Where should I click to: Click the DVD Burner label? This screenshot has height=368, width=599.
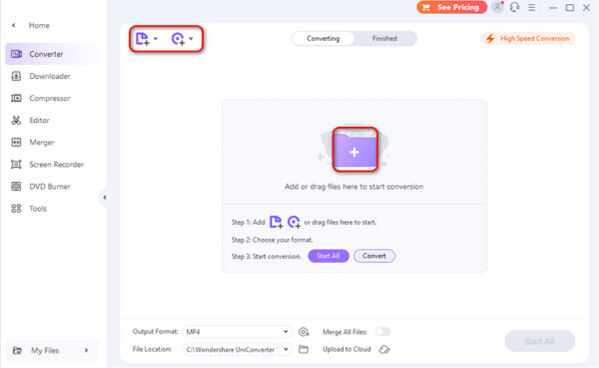(x=50, y=186)
